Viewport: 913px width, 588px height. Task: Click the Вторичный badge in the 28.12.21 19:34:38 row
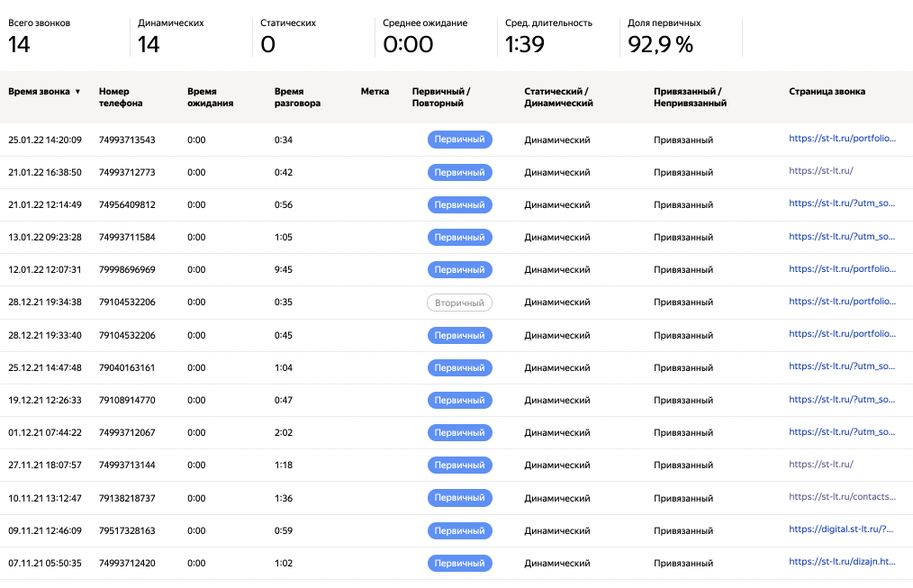pos(459,303)
